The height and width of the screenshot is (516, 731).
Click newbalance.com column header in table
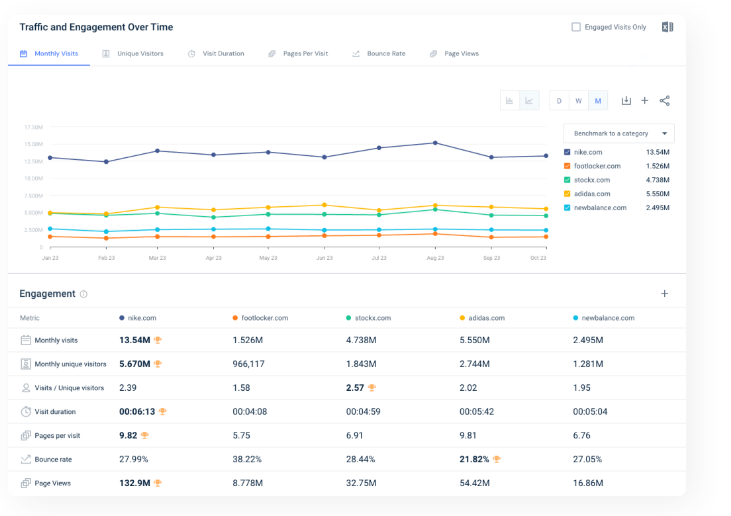pyautogui.click(x=604, y=318)
